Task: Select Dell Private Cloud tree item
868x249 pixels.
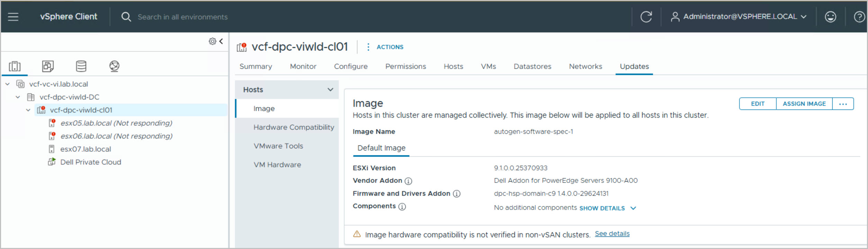Action: click(x=91, y=162)
